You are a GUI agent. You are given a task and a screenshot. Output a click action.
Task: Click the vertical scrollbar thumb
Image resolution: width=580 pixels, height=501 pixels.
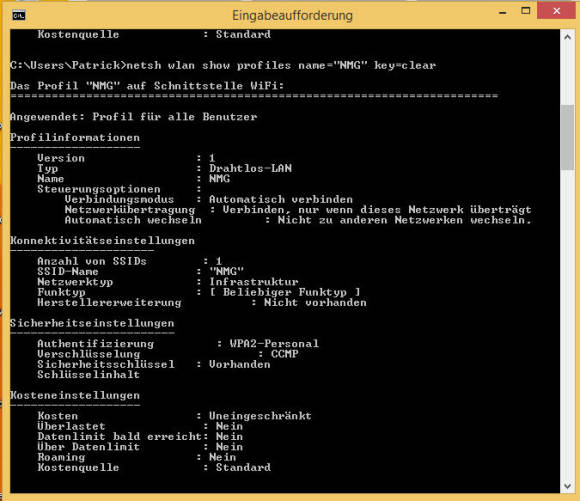point(567,138)
